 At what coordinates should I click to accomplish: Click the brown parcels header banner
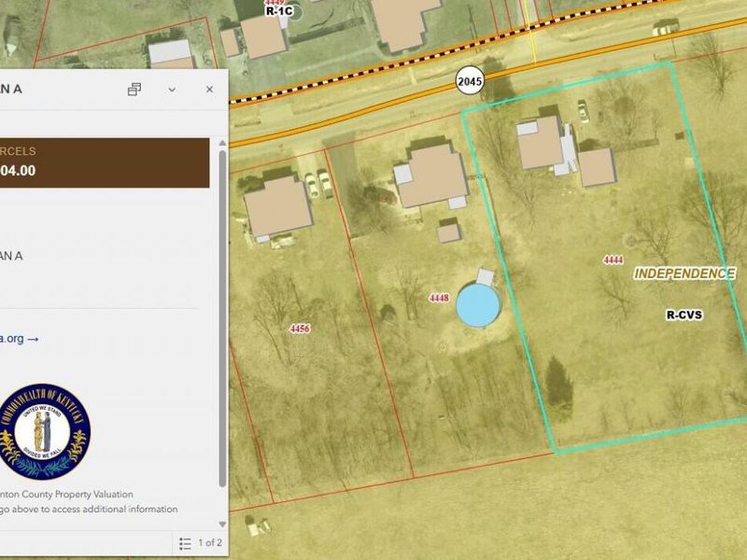coord(105,162)
